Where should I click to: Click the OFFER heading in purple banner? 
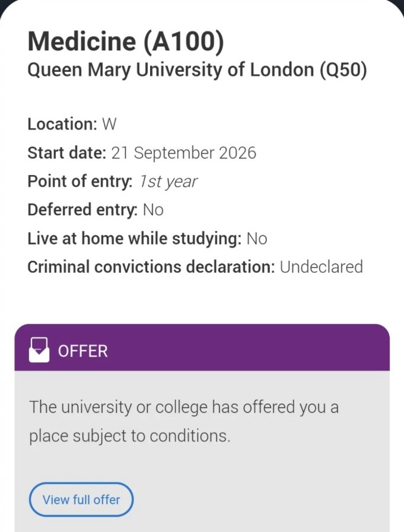click(x=83, y=351)
